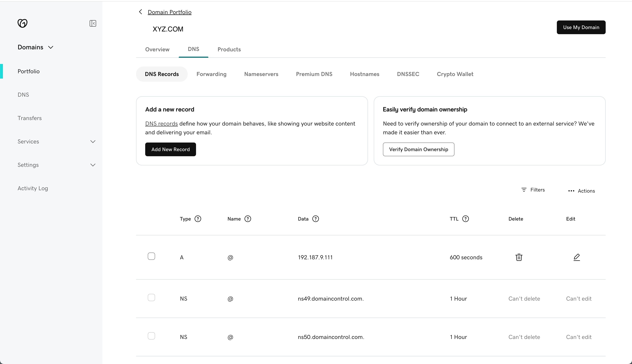Click Verify Domain Ownership button
This screenshot has width=632, height=364.
[x=418, y=149]
